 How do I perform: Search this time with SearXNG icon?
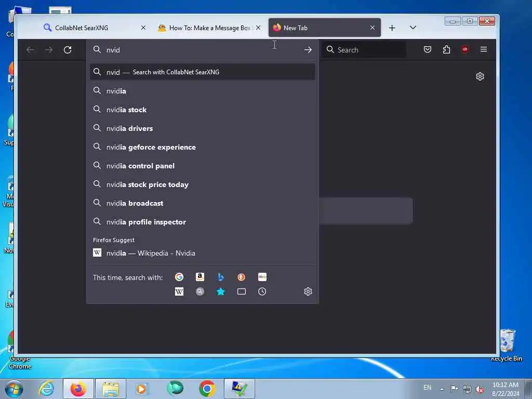pos(200,291)
